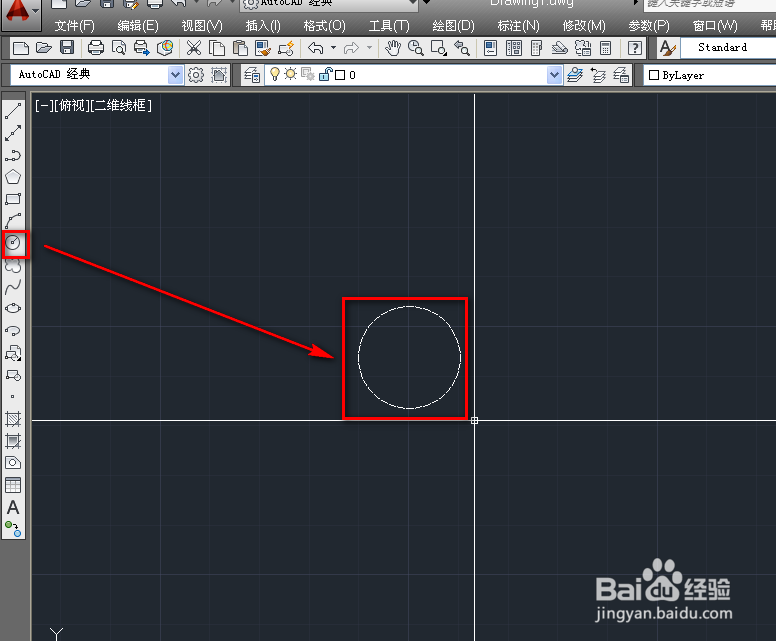This screenshot has height=641, width=776.
Task: Open Workspace Settings gear
Action: pyautogui.click(x=196, y=75)
